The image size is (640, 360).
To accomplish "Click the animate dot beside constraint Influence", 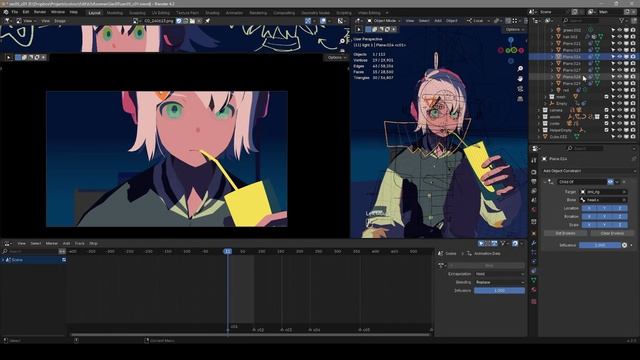I will click(x=631, y=245).
